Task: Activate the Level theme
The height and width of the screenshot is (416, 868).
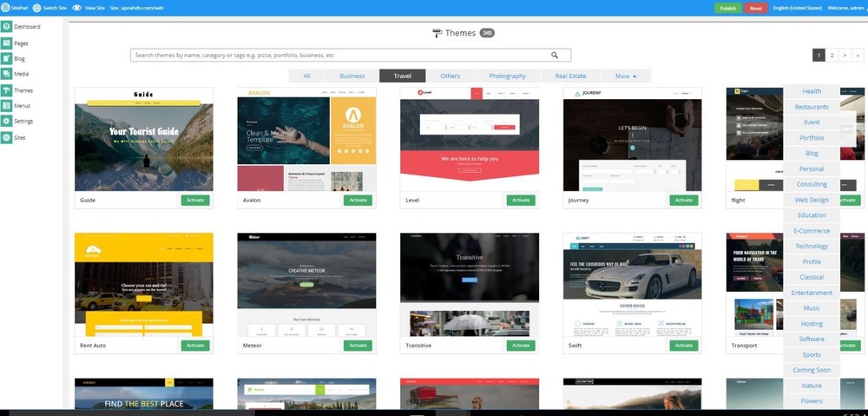Action: pos(521,200)
